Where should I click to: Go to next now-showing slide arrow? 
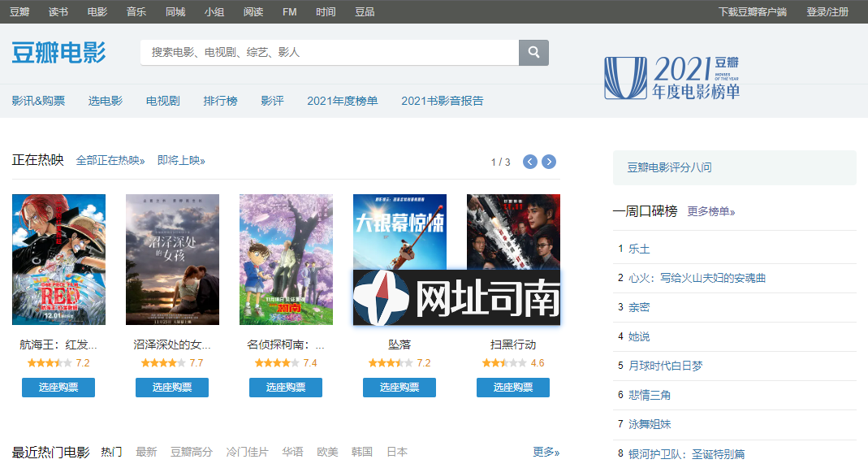(549, 162)
